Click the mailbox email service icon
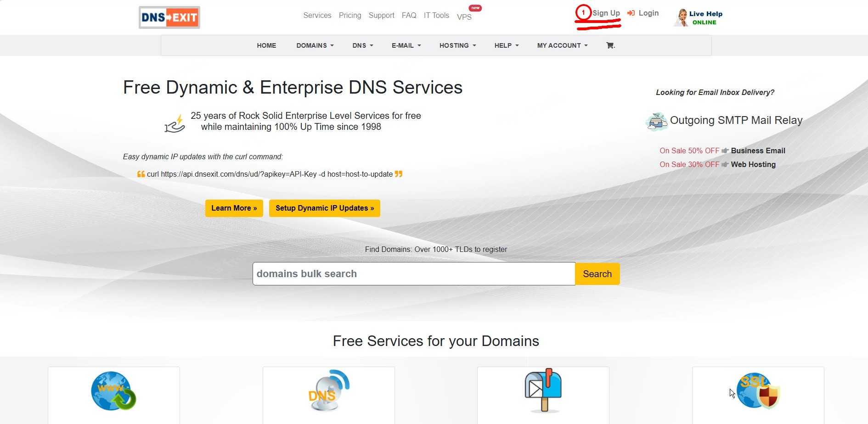Screen dimensions: 868x424 coord(543,390)
